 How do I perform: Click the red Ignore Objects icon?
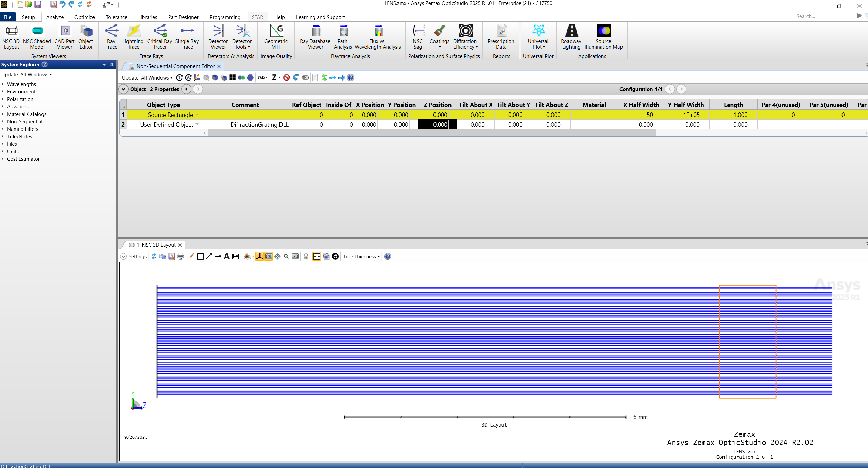pos(287,77)
